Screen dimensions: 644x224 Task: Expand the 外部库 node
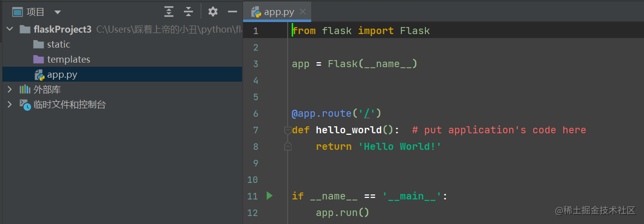10,90
